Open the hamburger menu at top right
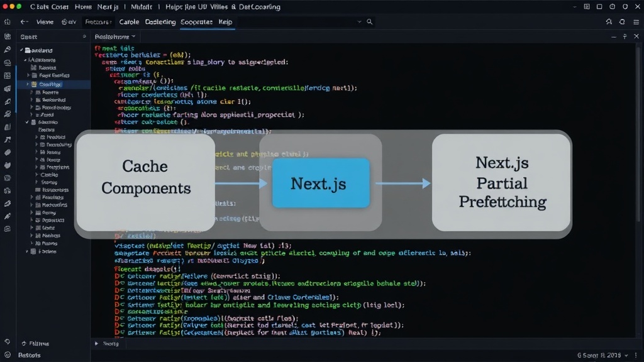 (636, 22)
